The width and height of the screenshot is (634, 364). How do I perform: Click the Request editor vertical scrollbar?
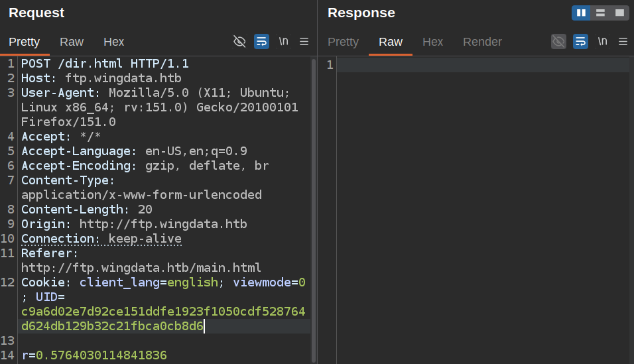[314, 210]
